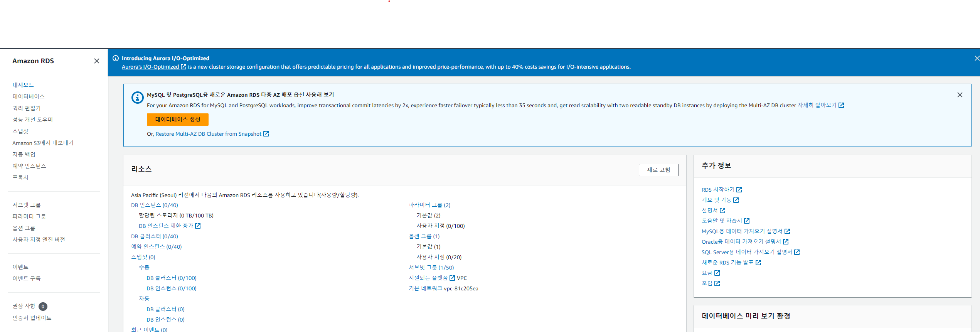Open 예약 인스턴스 sidebar item
Viewport: 980px width, 332px height.
[x=29, y=166]
